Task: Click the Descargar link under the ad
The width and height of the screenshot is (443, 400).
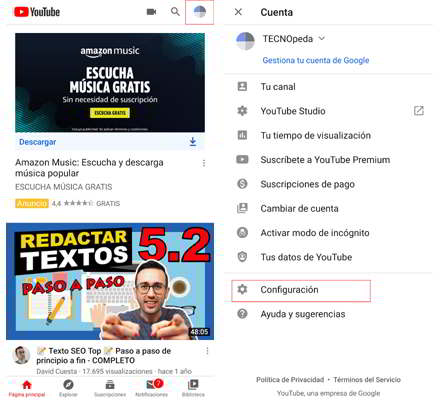Action: pos(38,142)
